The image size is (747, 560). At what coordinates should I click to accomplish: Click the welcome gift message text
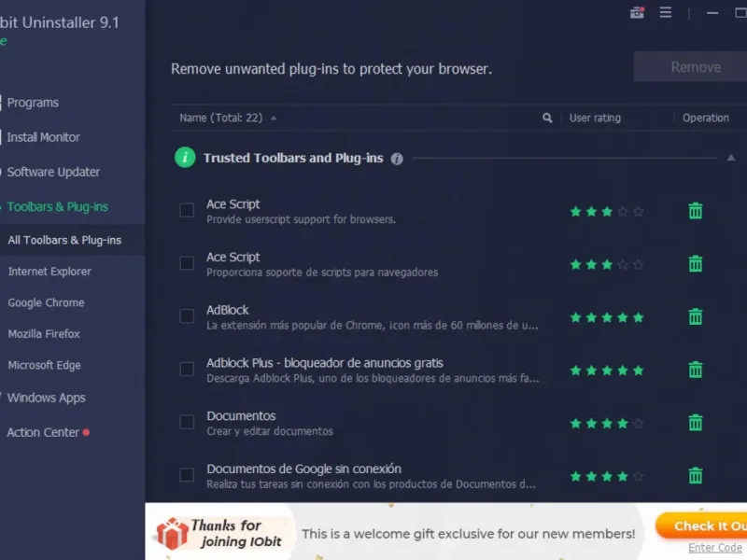coord(469,534)
